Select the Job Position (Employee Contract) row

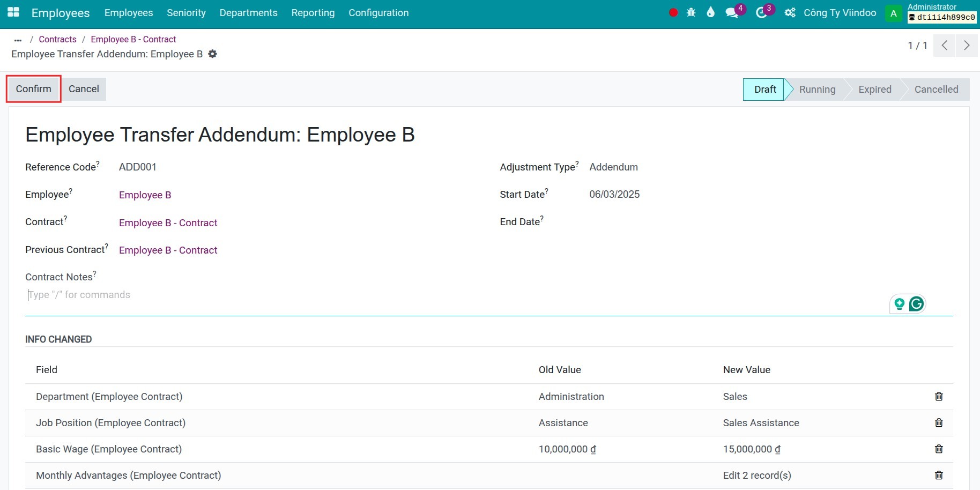(x=489, y=423)
